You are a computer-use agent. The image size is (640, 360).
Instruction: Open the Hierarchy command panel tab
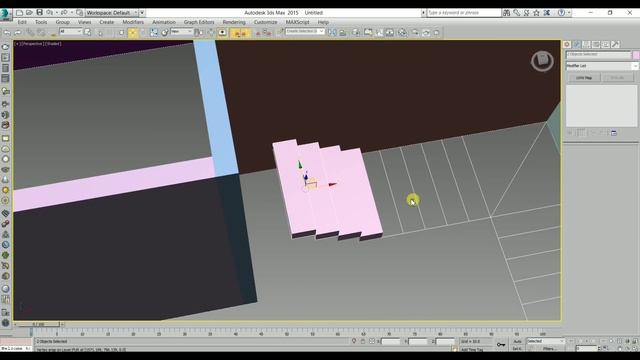586,44
